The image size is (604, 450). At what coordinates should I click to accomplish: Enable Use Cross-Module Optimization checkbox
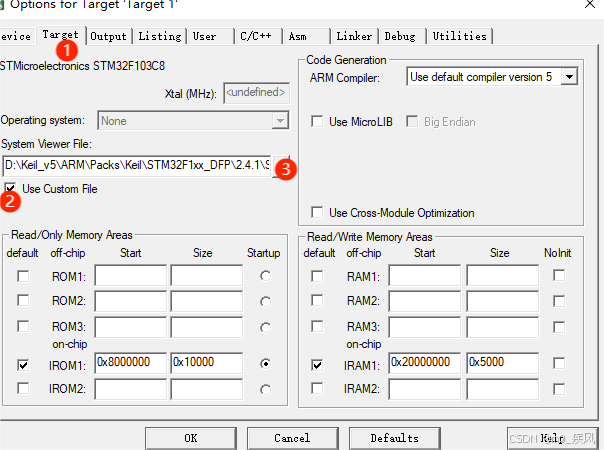pyautogui.click(x=317, y=212)
